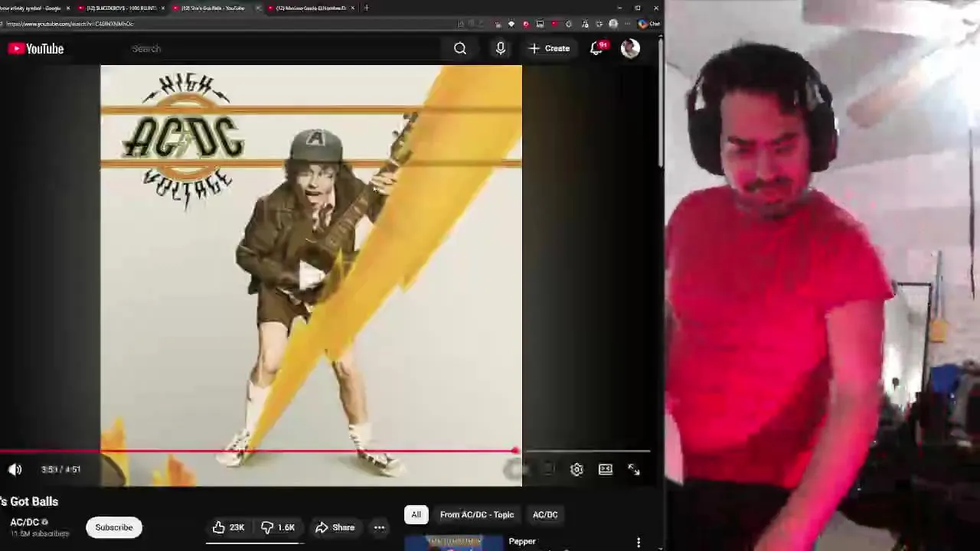Mute the video with the speaker icon
Screen dimensions: 980x551
tap(15, 469)
